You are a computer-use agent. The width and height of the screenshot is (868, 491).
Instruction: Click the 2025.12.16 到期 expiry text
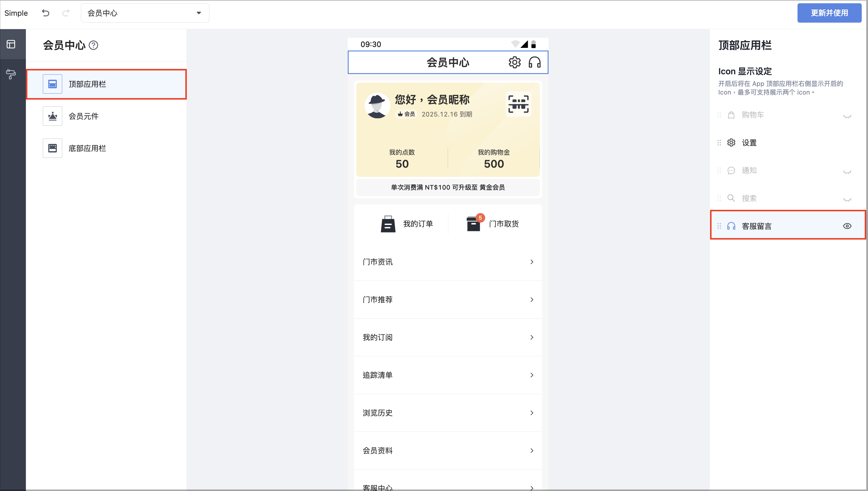coord(447,114)
